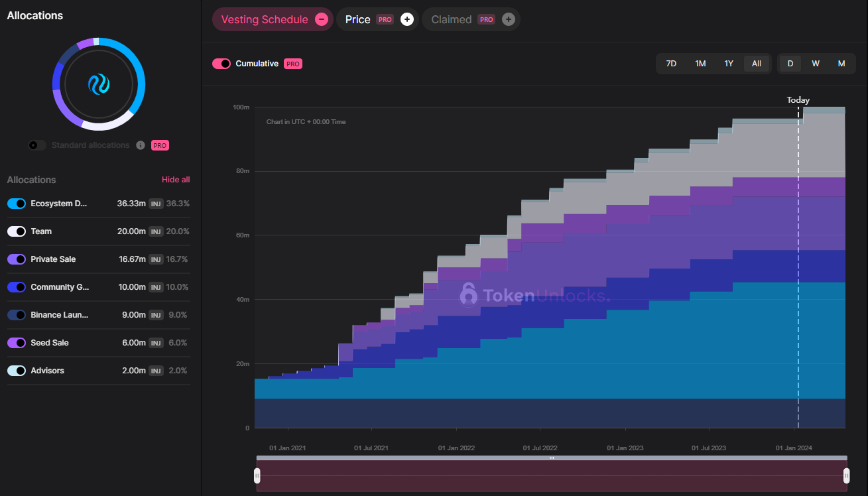Click the 6.0% Seed Sale percentage
The width and height of the screenshot is (868, 496).
tap(178, 343)
